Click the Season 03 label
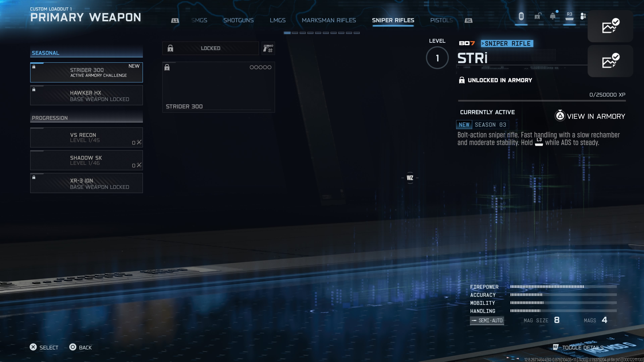 coord(491,125)
